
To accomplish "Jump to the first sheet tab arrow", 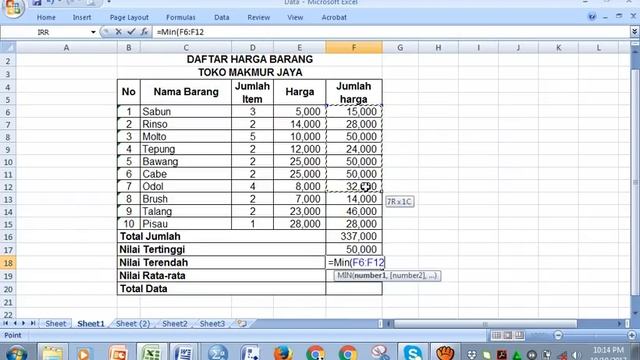I will (5, 323).
